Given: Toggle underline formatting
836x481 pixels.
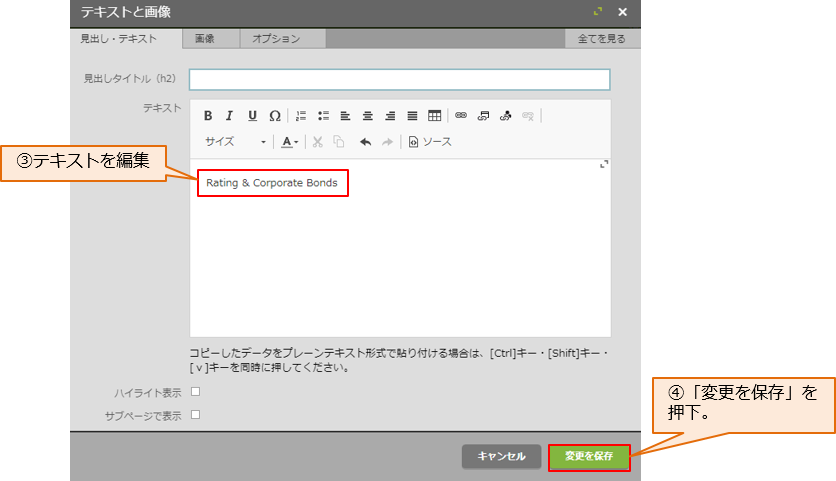Looking at the screenshot, I should point(252,116).
